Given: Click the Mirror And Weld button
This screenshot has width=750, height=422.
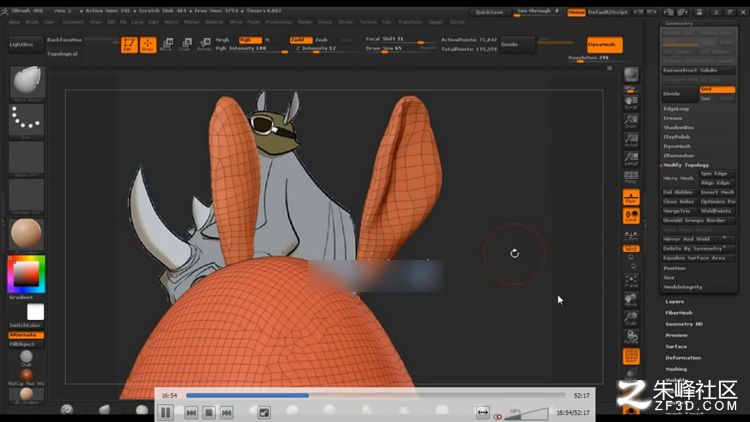Looking at the screenshot, I should pos(698,239).
